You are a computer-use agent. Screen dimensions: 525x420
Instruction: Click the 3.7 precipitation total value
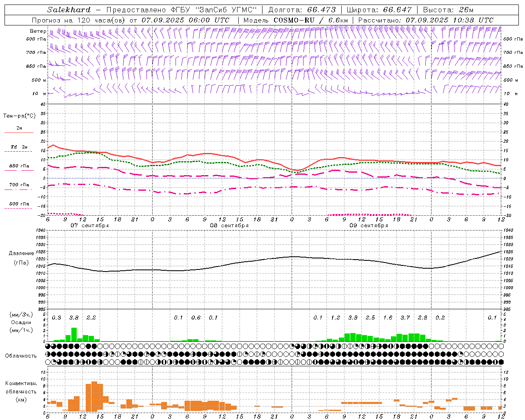click(405, 317)
